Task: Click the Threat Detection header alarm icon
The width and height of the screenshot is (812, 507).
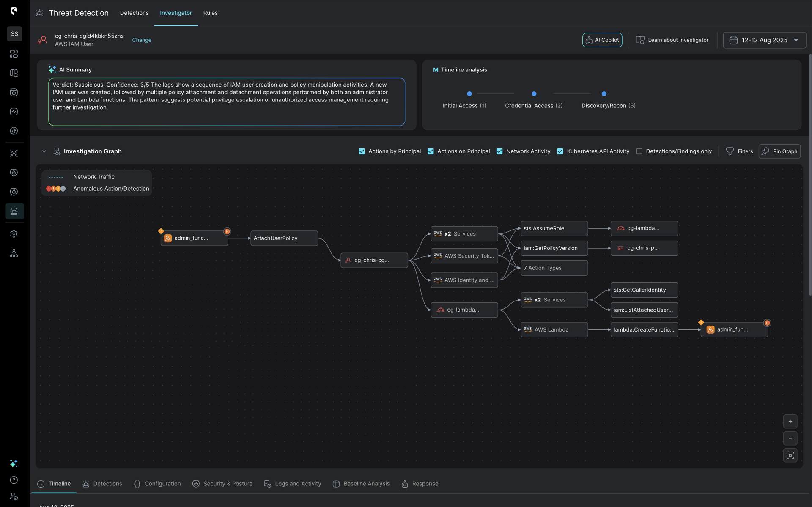Action: pyautogui.click(x=39, y=13)
